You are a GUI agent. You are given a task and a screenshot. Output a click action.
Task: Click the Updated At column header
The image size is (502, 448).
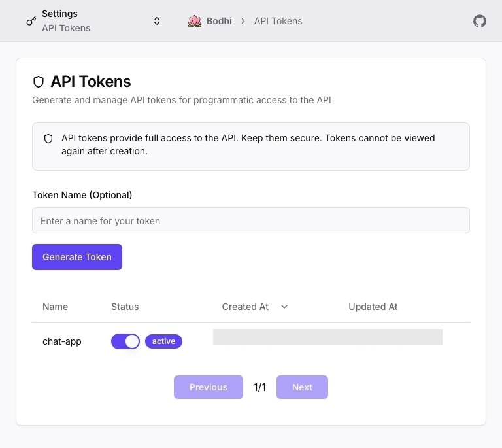tap(373, 307)
